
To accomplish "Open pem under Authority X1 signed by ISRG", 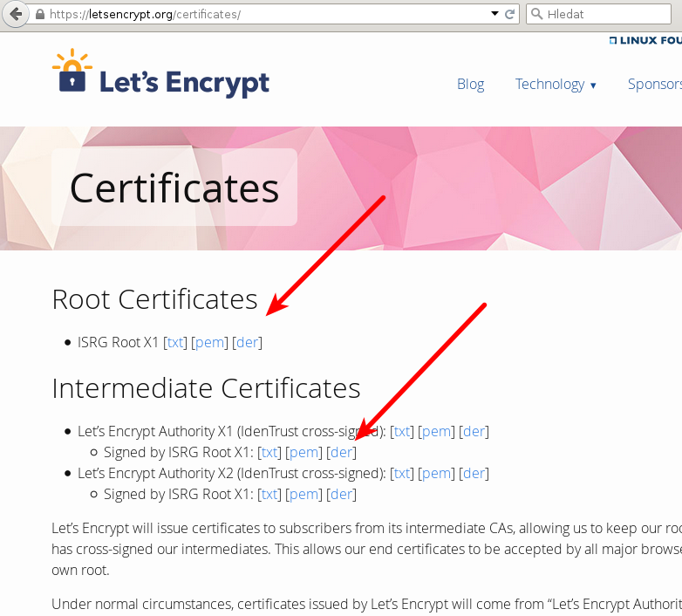I will (x=303, y=453).
